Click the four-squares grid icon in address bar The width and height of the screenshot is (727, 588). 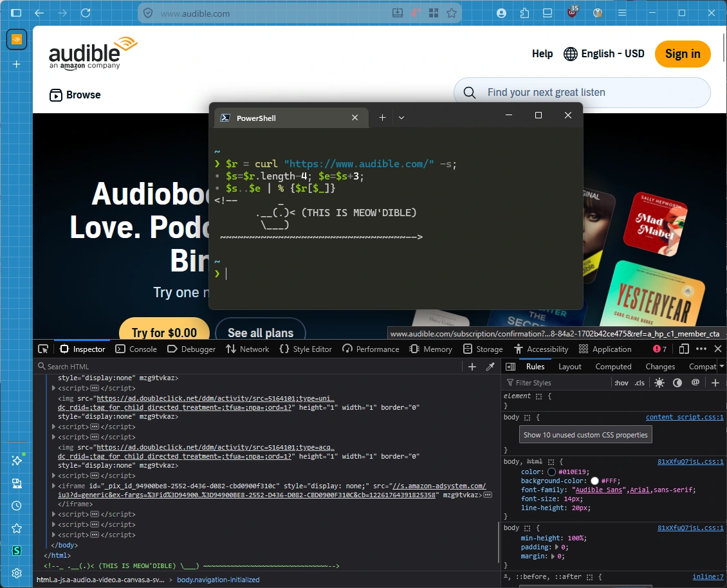(x=434, y=13)
